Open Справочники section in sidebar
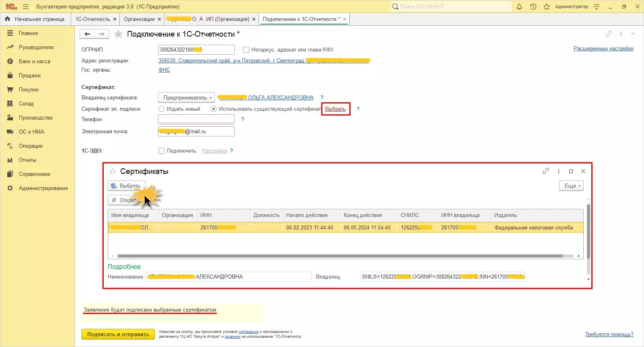This screenshot has width=644, height=347. (35, 174)
